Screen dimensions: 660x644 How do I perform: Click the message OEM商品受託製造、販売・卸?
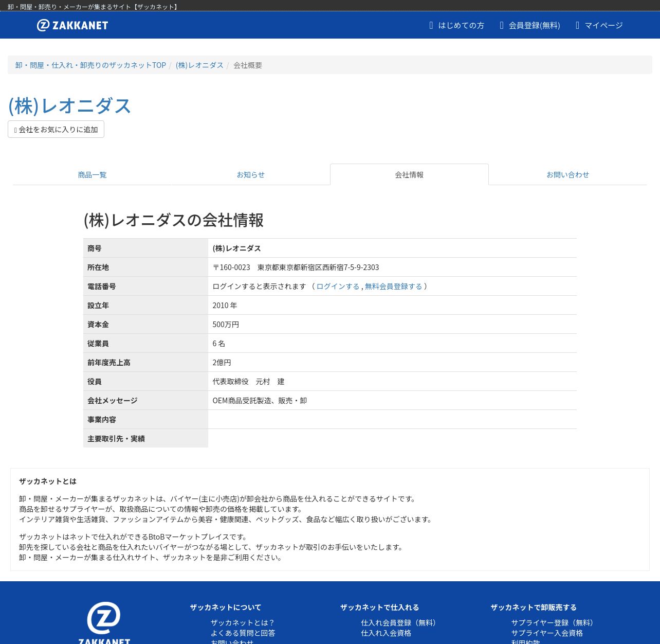click(260, 401)
